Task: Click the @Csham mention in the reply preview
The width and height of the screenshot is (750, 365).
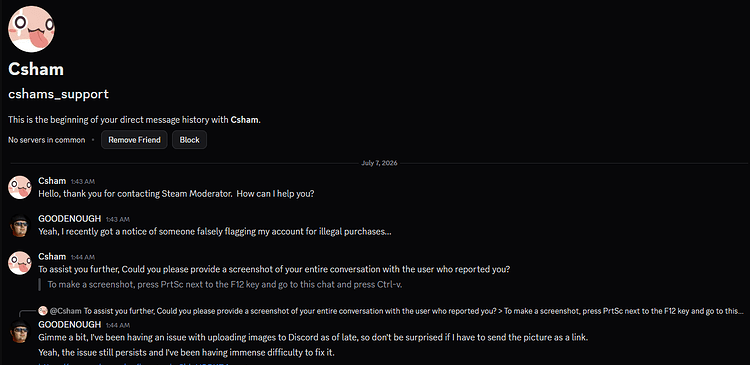Action: tap(66, 310)
